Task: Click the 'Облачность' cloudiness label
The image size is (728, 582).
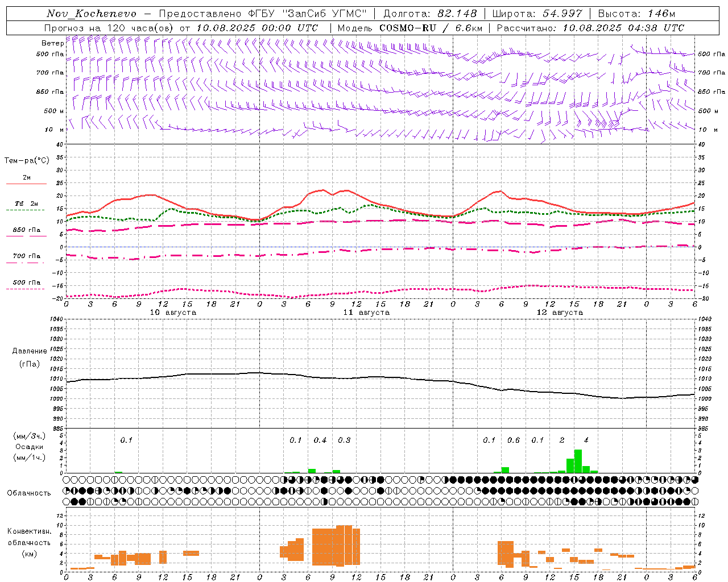Action: coord(28,493)
